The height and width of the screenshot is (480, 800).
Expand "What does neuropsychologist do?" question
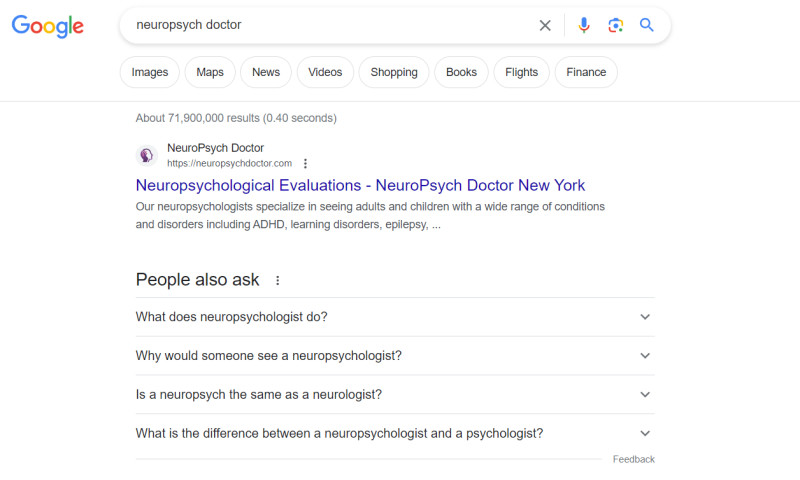point(645,317)
